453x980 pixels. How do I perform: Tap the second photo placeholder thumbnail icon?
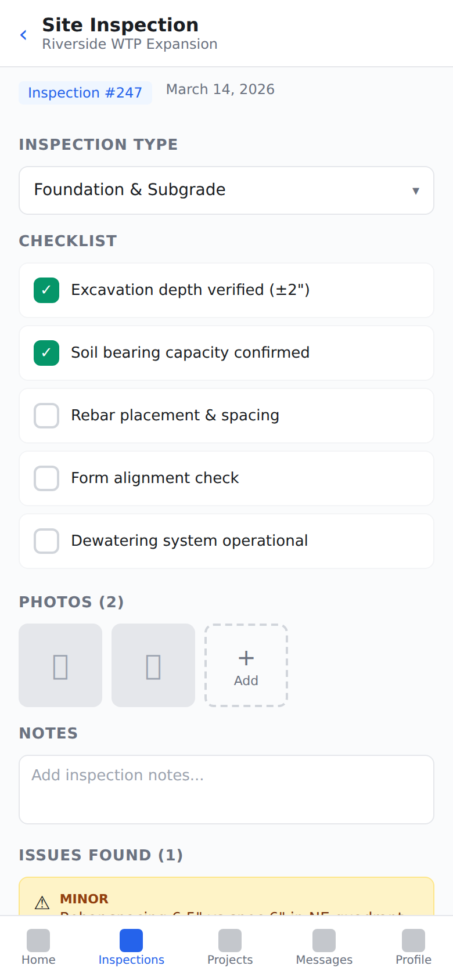(x=153, y=665)
